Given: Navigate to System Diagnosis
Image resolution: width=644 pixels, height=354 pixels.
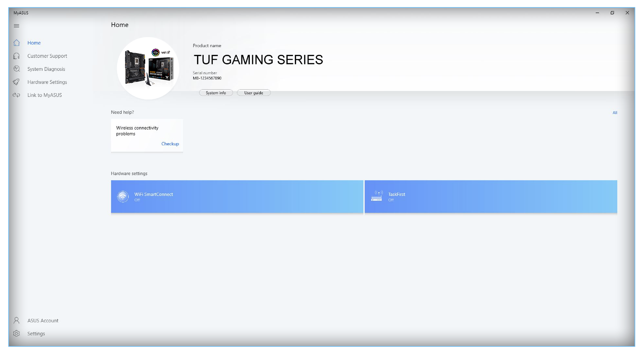Looking at the screenshot, I should coord(46,68).
